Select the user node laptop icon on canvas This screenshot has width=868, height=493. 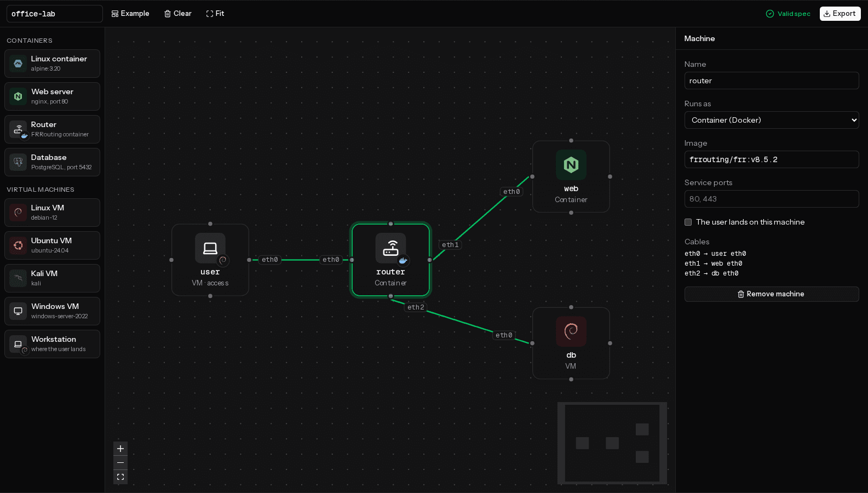tap(210, 248)
